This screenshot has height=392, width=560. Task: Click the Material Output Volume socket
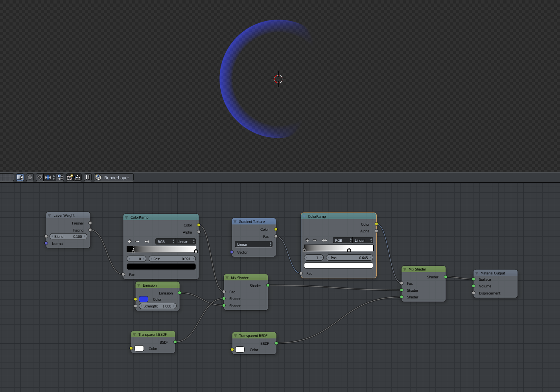click(x=473, y=286)
